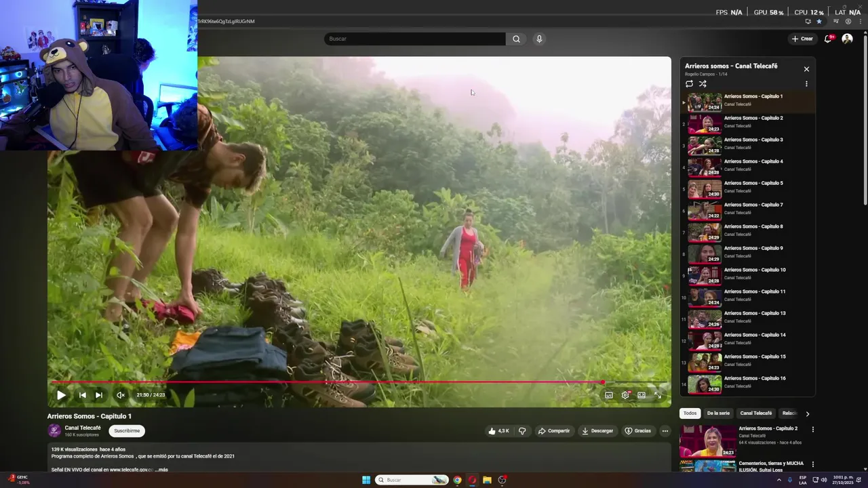868x488 pixels.
Task: Select Arrieros Somos - Capítulo 9 in playlist
Action: (x=748, y=253)
